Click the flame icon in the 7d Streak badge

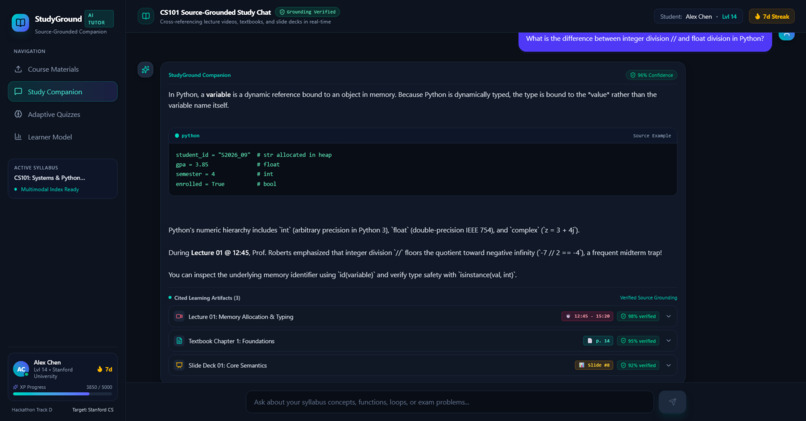[757, 16]
